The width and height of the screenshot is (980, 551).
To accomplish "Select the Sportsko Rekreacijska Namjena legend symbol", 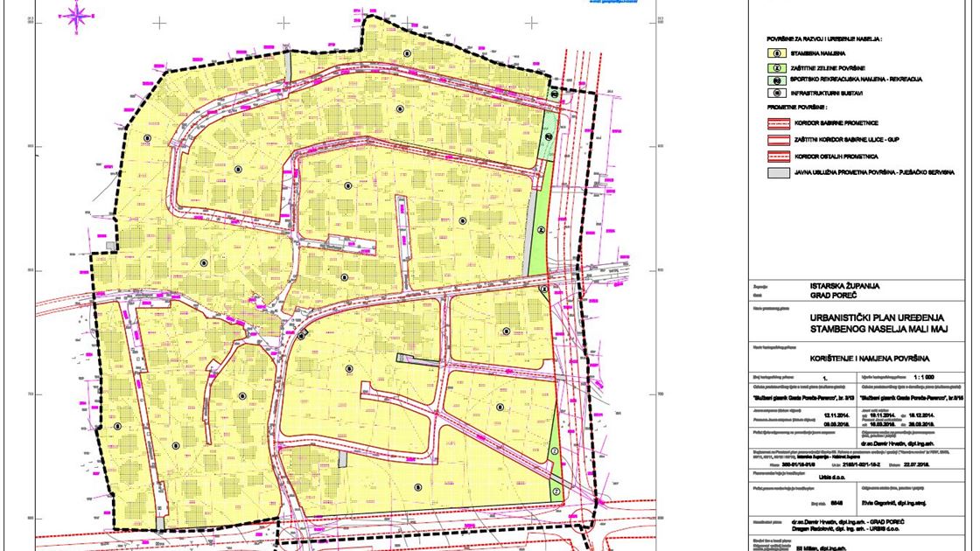I will (x=777, y=79).
